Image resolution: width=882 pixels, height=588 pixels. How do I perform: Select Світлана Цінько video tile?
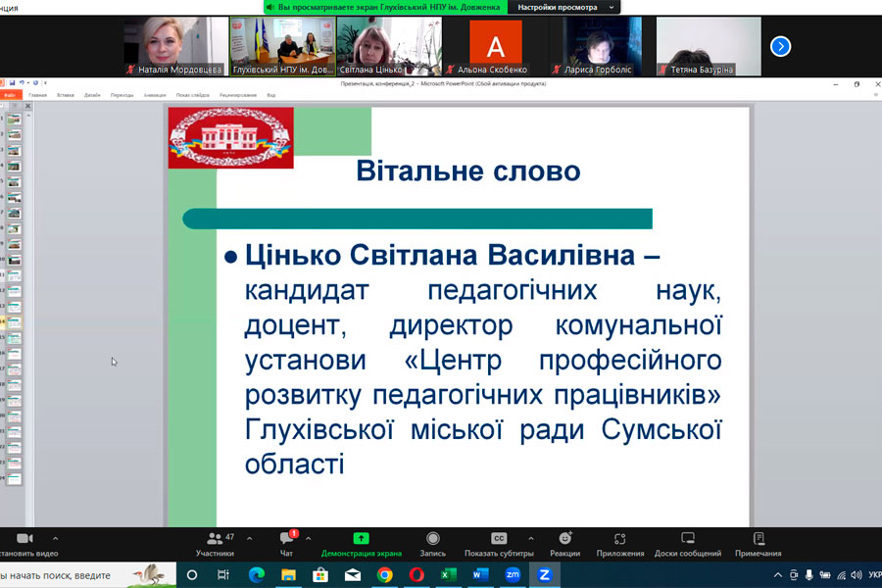[x=389, y=46]
